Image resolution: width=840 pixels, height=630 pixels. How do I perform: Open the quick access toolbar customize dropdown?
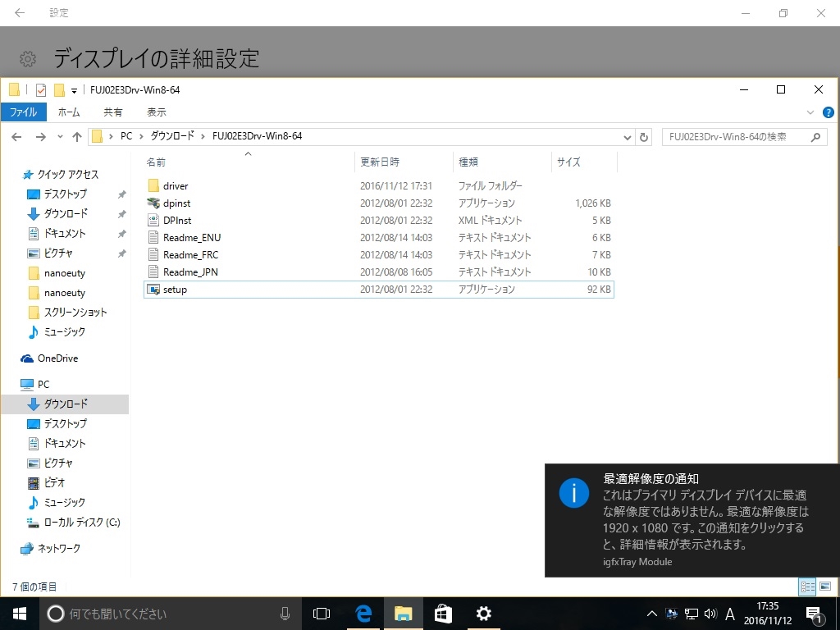[x=74, y=90]
